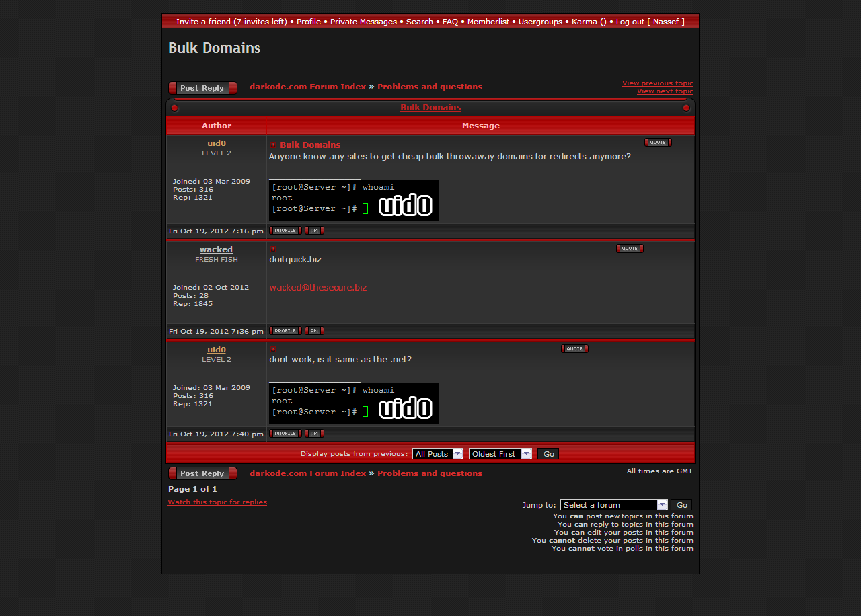This screenshot has width=861, height=616.
Task: Click Quote button on uid0's first post
Action: [657, 143]
